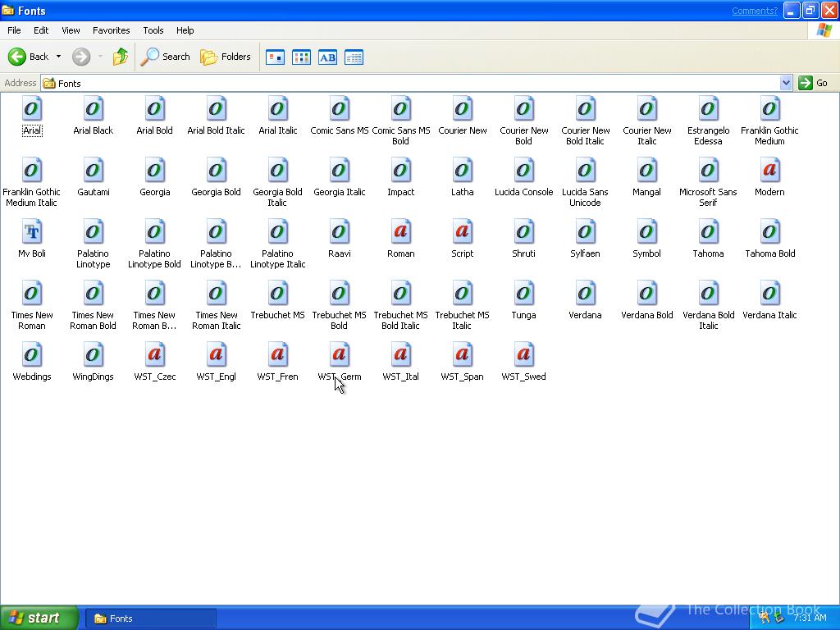Select the Georgia font icon
Image resolution: width=840 pixels, height=630 pixels.
click(x=154, y=171)
